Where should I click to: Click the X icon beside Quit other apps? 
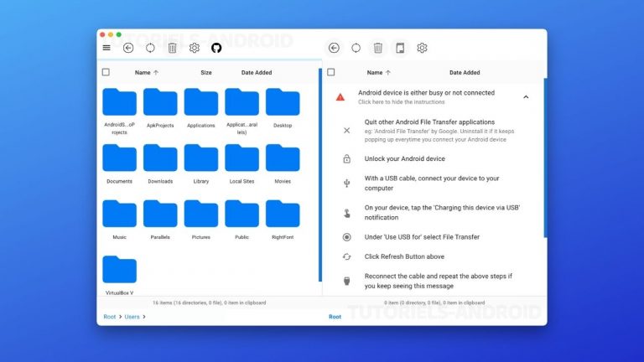[x=346, y=131]
